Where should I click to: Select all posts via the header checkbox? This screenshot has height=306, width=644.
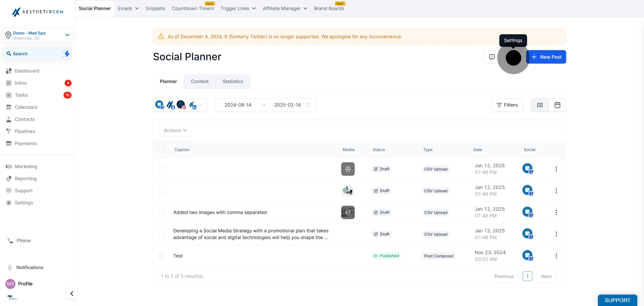point(161,149)
